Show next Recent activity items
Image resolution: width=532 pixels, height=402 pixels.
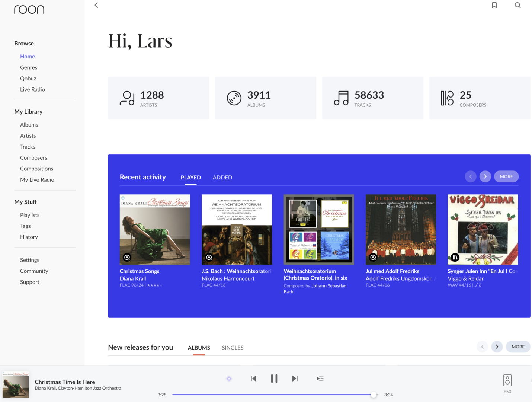(x=485, y=176)
